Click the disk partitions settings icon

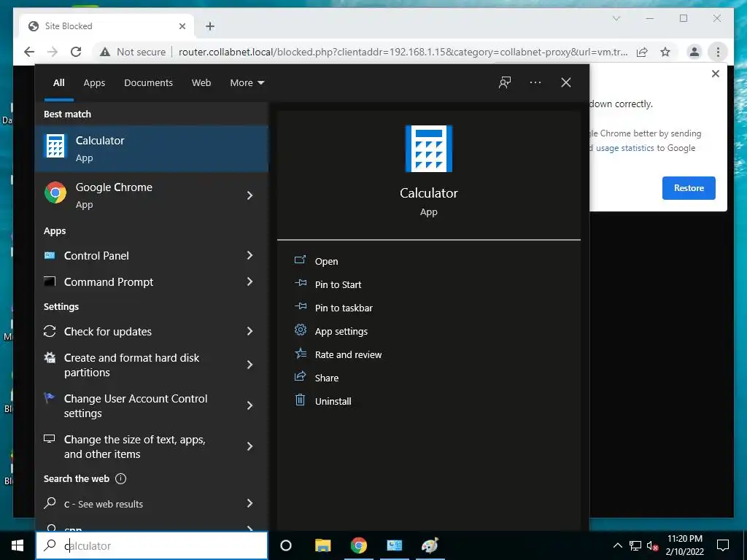(x=50, y=357)
